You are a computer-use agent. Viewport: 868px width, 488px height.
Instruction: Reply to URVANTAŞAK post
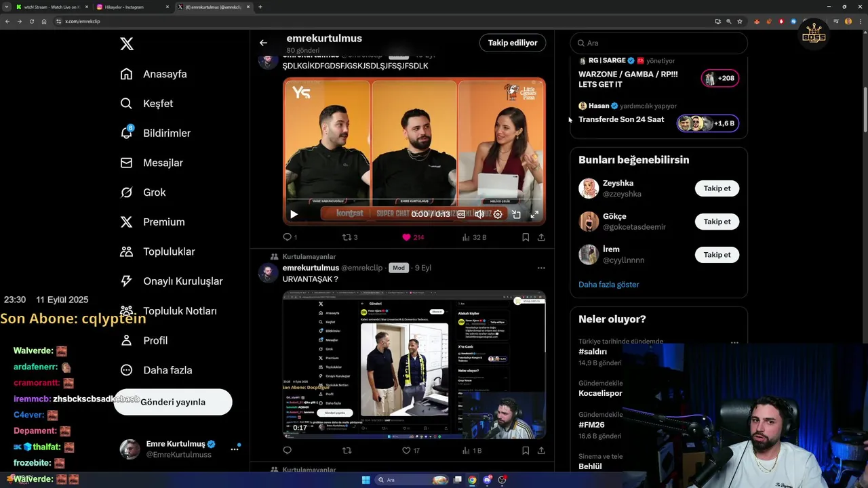(287, 451)
